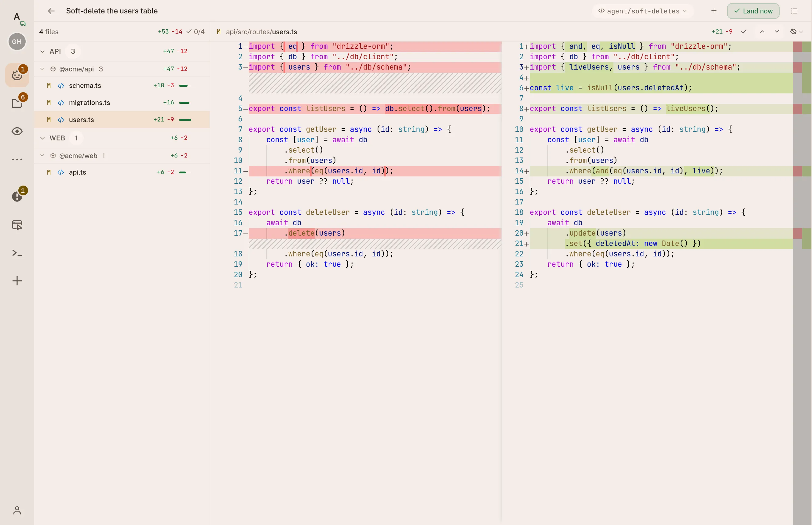
Task: Click removed line .delete(users)
Action: [375, 233]
